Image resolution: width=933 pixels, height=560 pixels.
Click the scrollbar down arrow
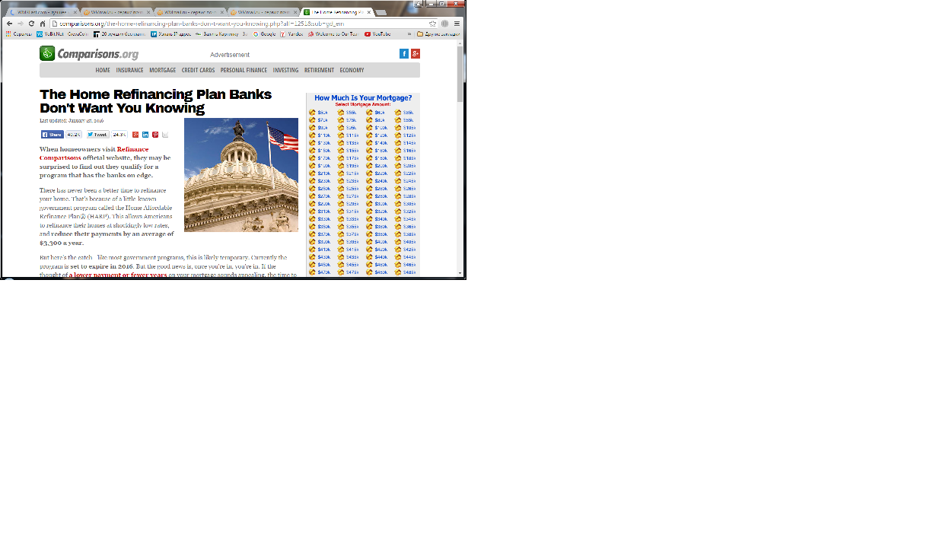click(460, 272)
